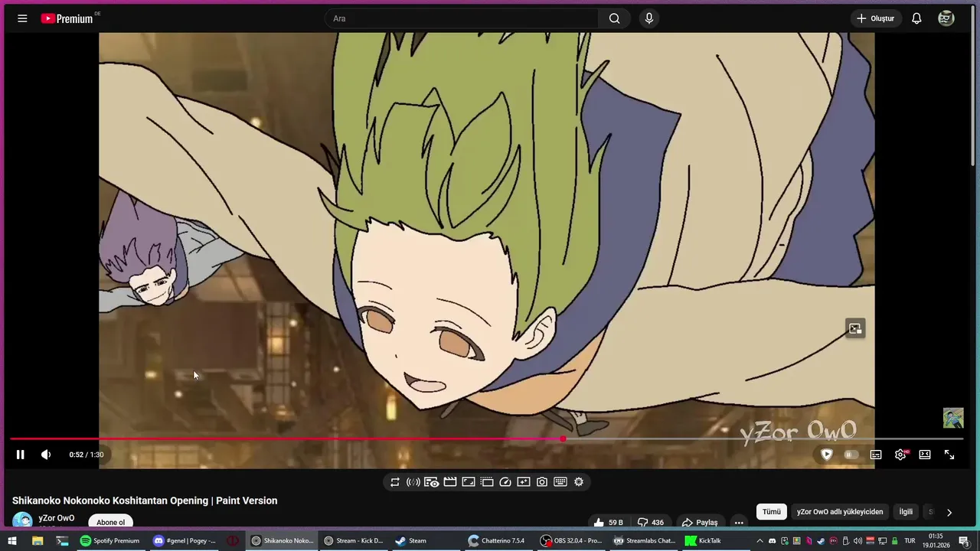This screenshot has height=551, width=980.
Task: Click the Ara search input field
Action: click(x=462, y=18)
